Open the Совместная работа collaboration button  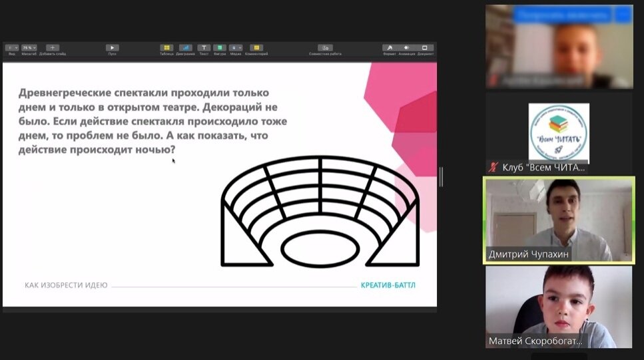(x=325, y=48)
